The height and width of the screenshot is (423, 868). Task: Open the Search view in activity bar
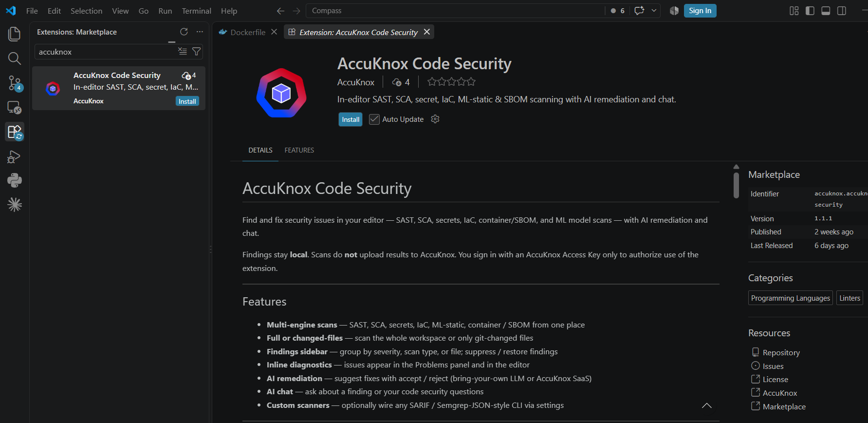pos(15,58)
